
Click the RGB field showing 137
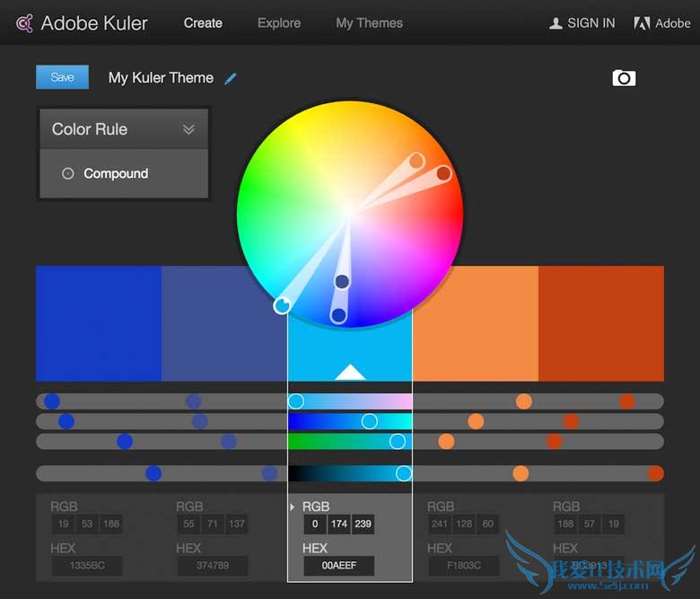237,524
